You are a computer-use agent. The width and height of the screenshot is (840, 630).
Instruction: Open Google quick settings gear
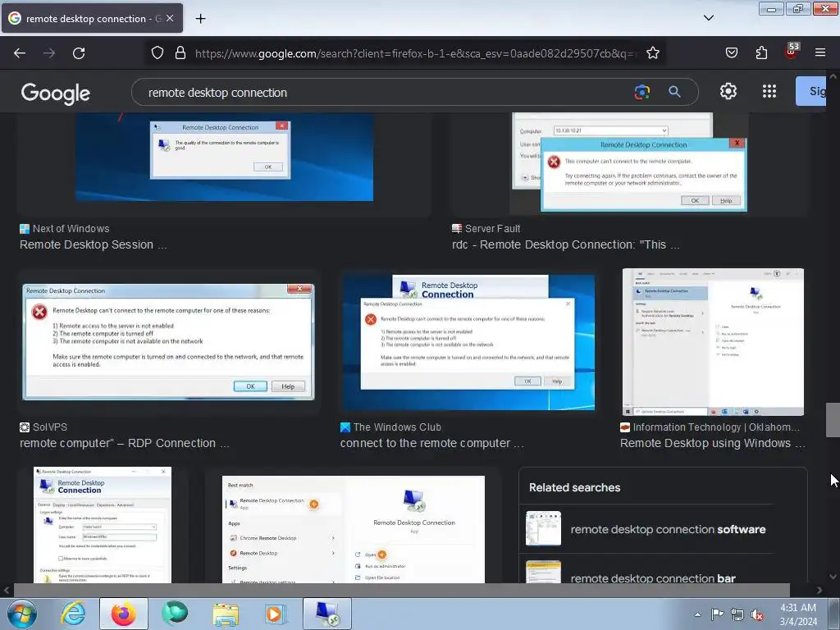tap(728, 92)
